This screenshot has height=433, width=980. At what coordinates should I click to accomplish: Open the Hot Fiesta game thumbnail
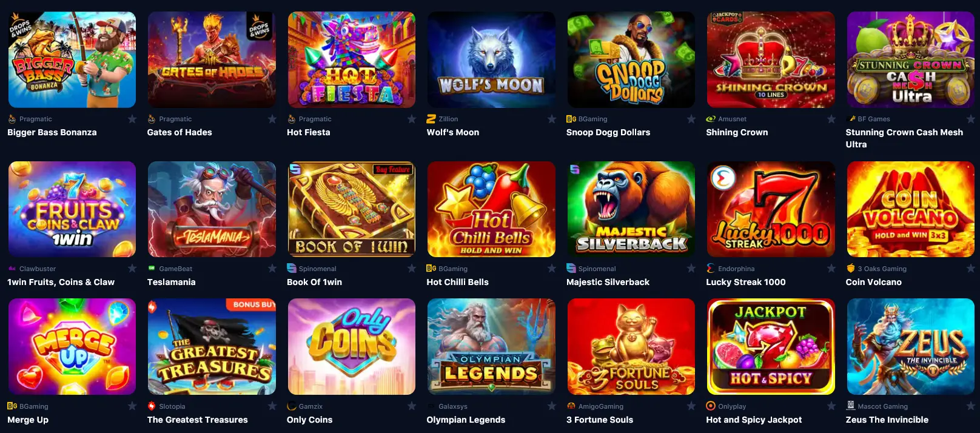352,59
